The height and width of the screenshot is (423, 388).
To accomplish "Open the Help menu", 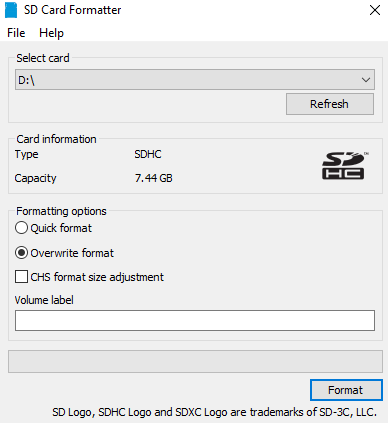I will (51, 33).
